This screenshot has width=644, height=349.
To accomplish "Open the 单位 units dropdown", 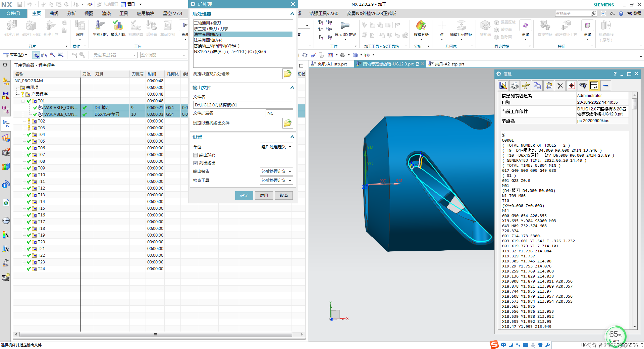I will (x=276, y=147).
